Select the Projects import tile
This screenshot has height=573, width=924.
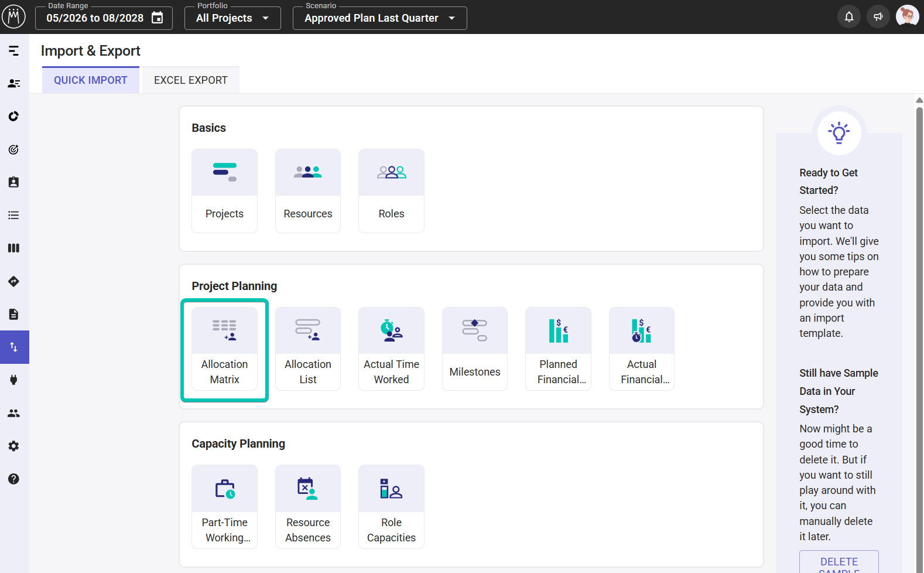(x=225, y=191)
